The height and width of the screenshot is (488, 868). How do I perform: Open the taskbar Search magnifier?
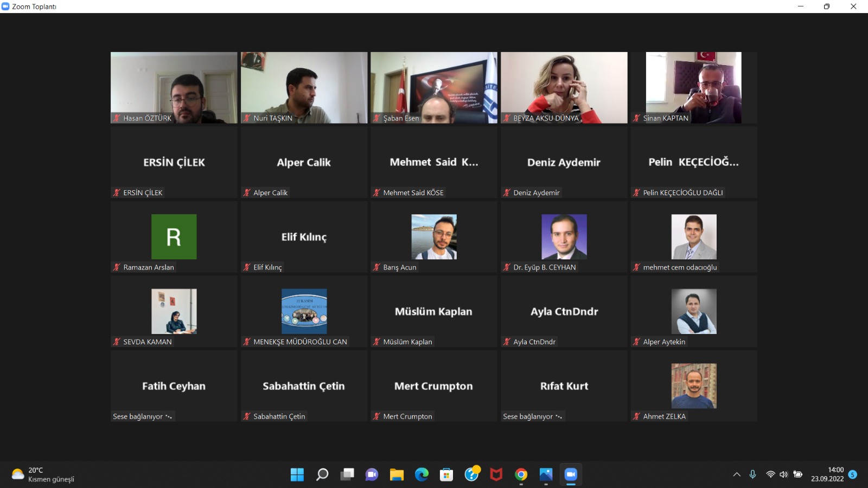pyautogui.click(x=322, y=474)
